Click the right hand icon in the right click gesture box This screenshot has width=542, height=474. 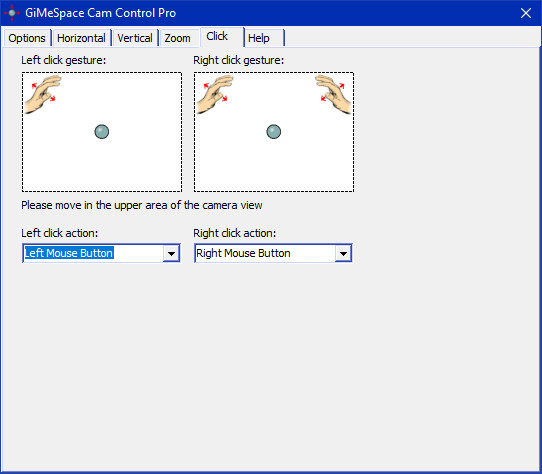click(x=333, y=94)
